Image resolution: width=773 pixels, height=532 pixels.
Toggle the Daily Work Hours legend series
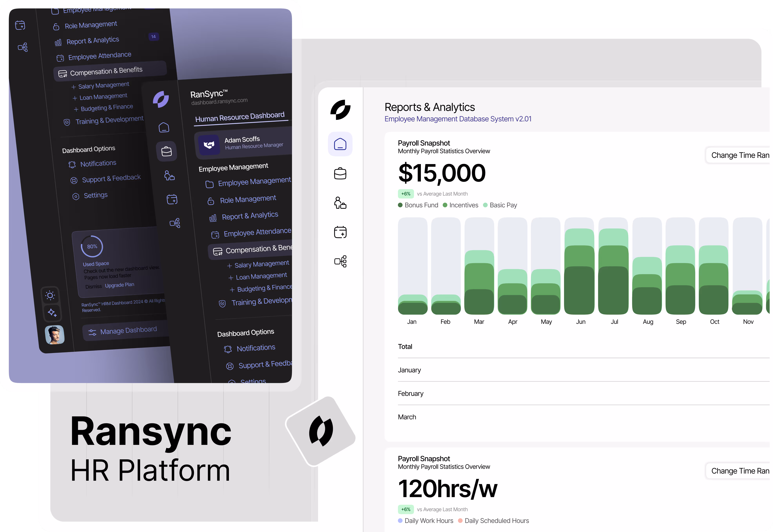pos(425,521)
